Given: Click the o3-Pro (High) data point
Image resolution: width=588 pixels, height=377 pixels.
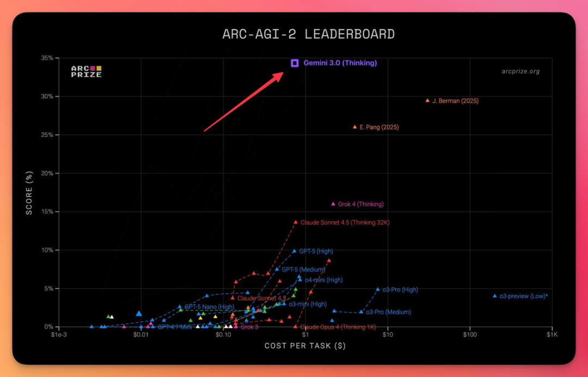Looking at the screenshot, I should (378, 289).
